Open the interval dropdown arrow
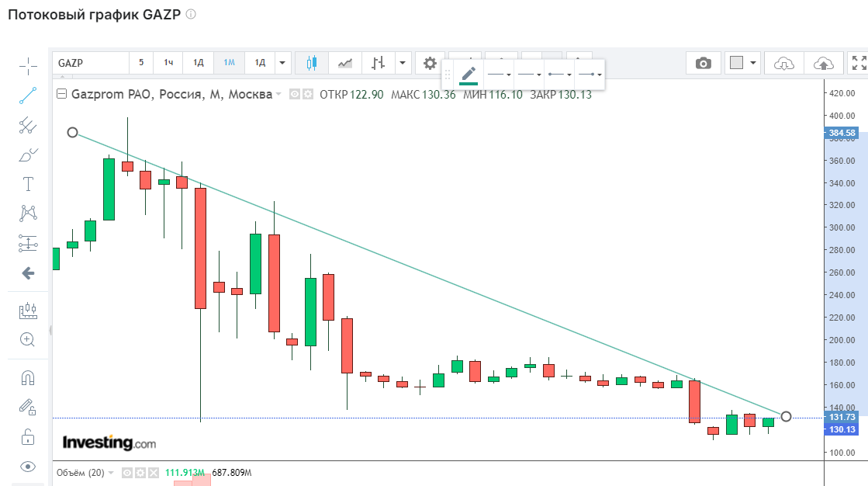 pos(282,63)
